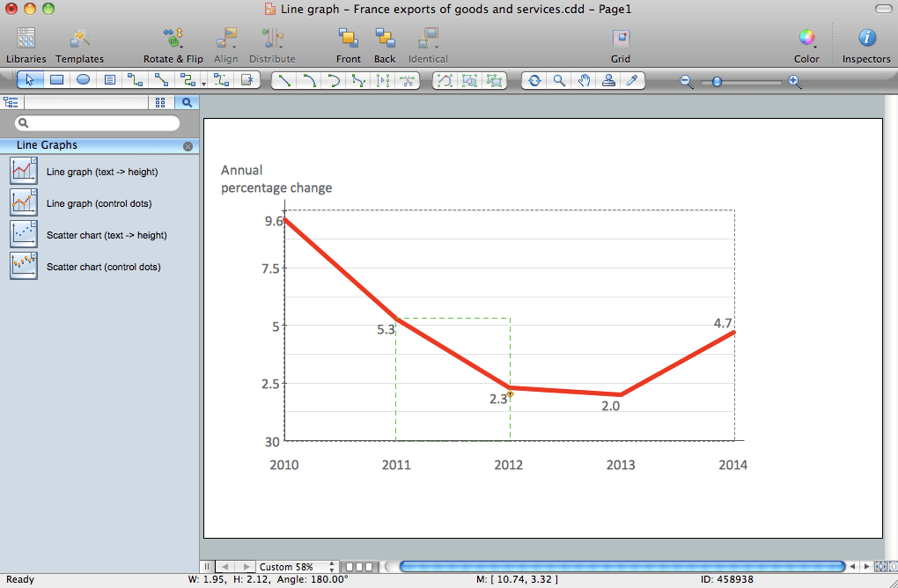Send selection to Back
The width and height of the screenshot is (898, 588).
click(385, 46)
